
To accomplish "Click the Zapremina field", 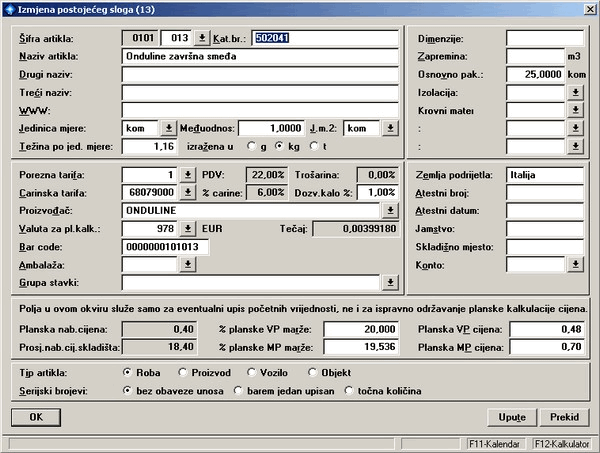I will [535, 56].
